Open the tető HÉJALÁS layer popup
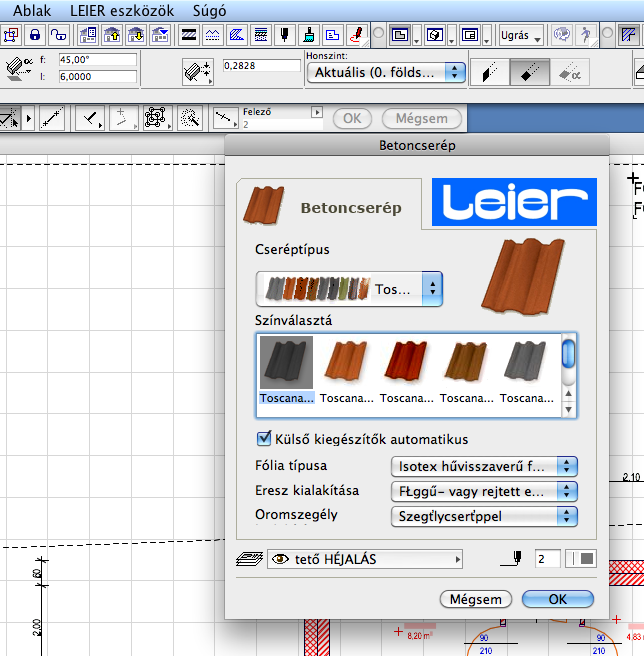The image size is (644, 656). [365, 559]
